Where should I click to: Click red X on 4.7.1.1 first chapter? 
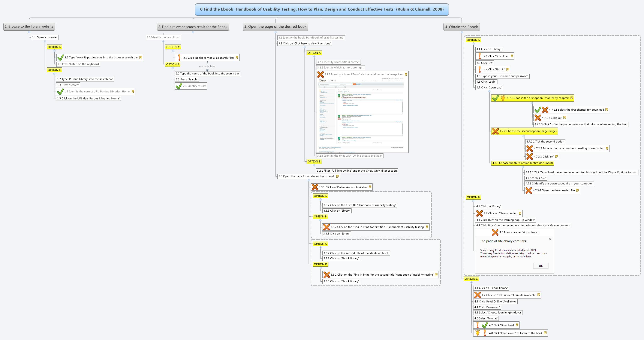pyautogui.click(x=545, y=110)
